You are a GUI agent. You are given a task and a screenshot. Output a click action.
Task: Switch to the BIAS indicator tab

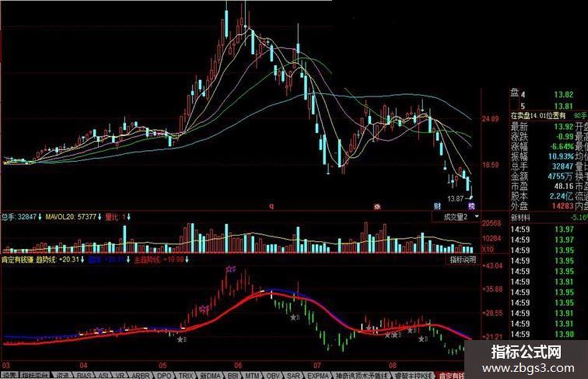pyautogui.click(x=84, y=375)
